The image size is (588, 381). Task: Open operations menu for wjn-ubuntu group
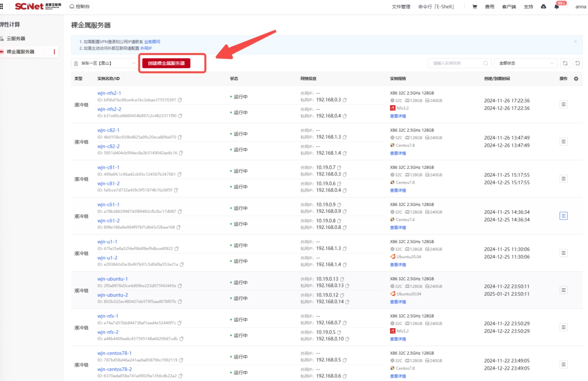(563, 290)
